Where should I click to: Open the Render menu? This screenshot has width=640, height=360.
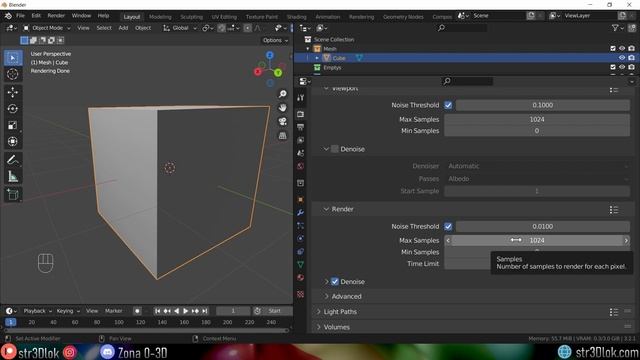coord(56,16)
